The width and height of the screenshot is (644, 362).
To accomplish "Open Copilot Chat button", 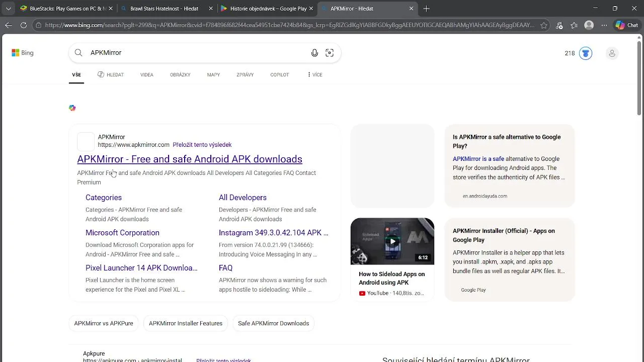I will pyautogui.click(x=626, y=25).
